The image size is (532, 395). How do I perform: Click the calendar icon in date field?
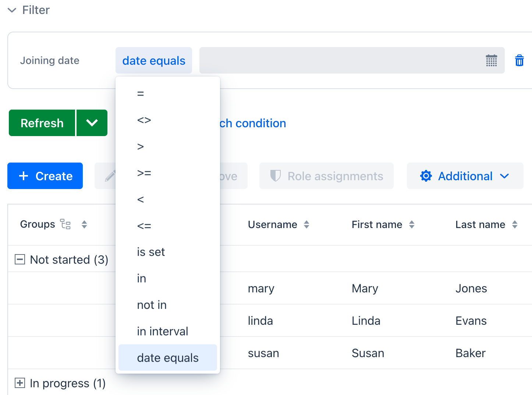(x=491, y=61)
